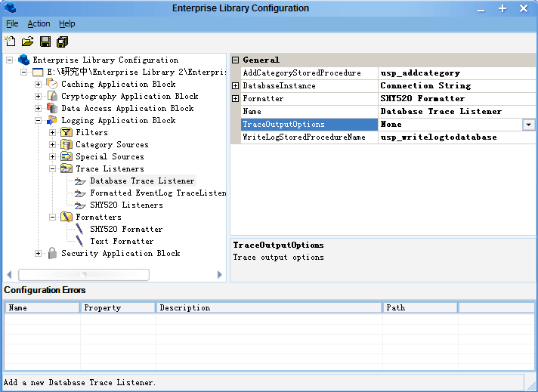Select Formatted EventLog TraceListener tree item
Image resolution: width=538 pixels, height=392 pixels.
158,193
